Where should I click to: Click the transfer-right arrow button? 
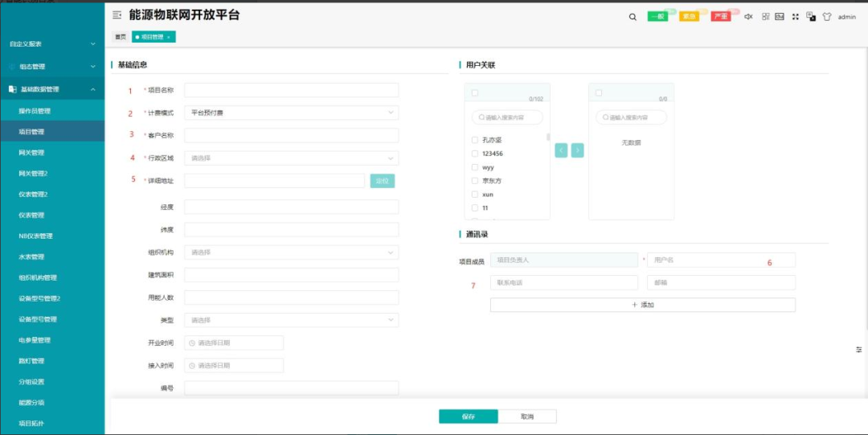577,150
